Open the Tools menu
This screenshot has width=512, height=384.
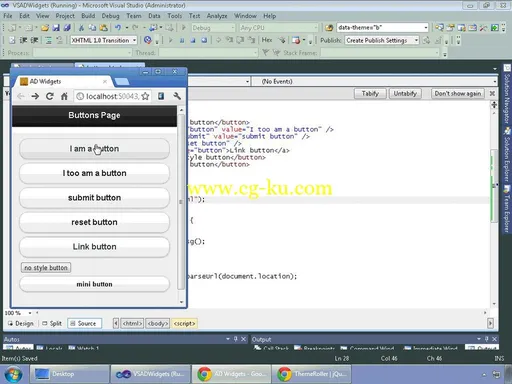click(x=175, y=16)
